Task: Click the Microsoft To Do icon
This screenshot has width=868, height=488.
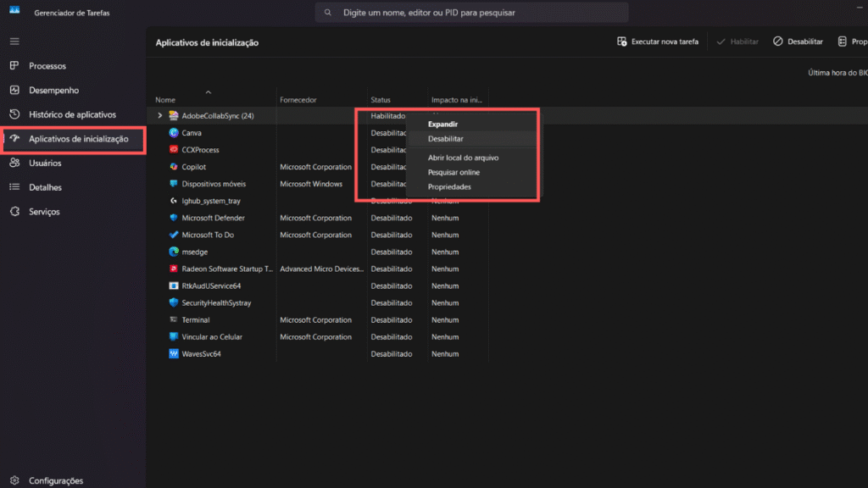Action: tap(174, 235)
